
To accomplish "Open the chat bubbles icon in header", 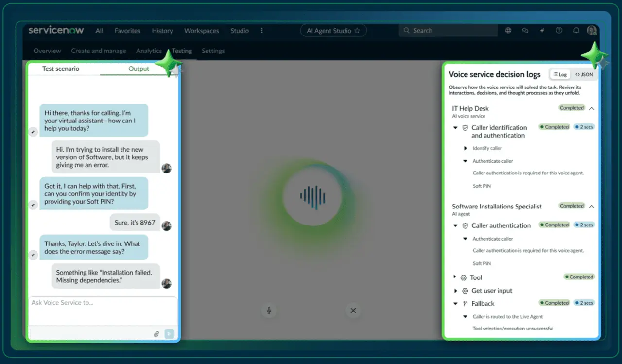I will pyautogui.click(x=525, y=31).
